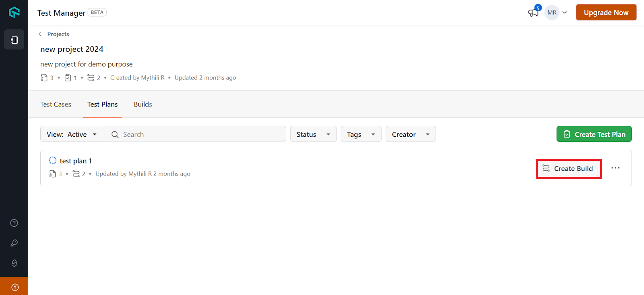Switch to the Test Cases tab

pos(56,104)
